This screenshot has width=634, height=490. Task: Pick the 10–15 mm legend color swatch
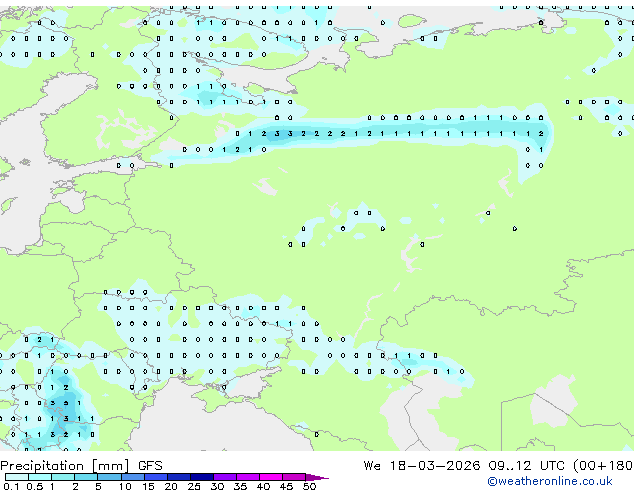click(x=132, y=477)
